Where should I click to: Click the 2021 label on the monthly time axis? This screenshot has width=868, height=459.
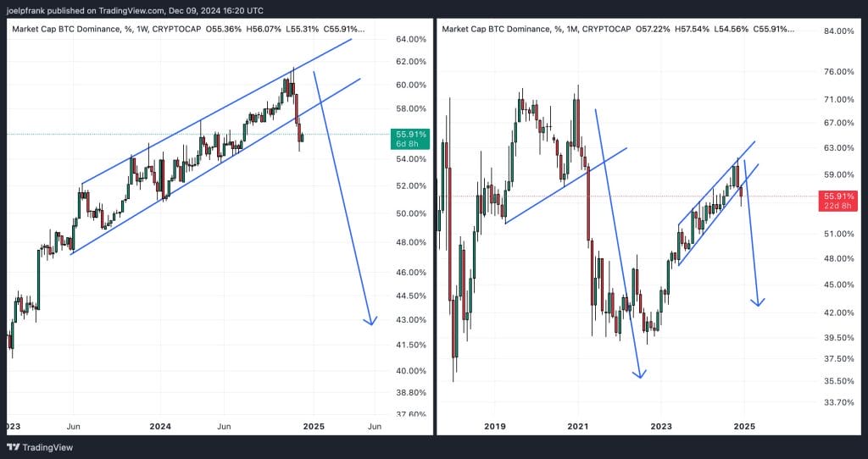[578, 426]
